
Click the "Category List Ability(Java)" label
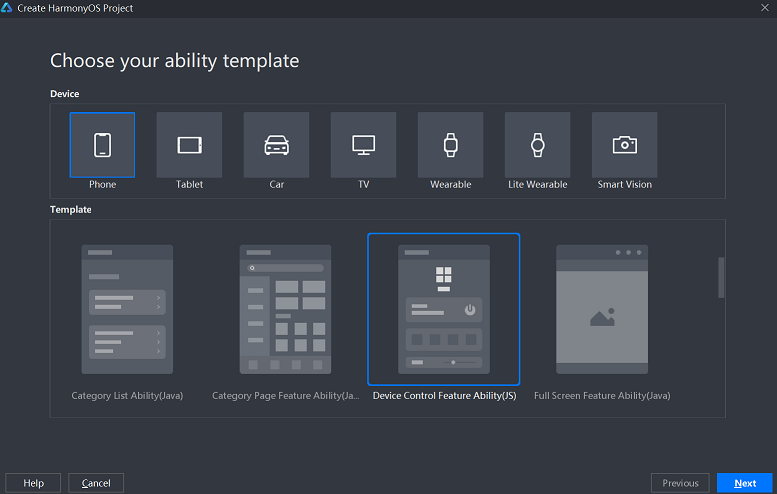[127, 395]
